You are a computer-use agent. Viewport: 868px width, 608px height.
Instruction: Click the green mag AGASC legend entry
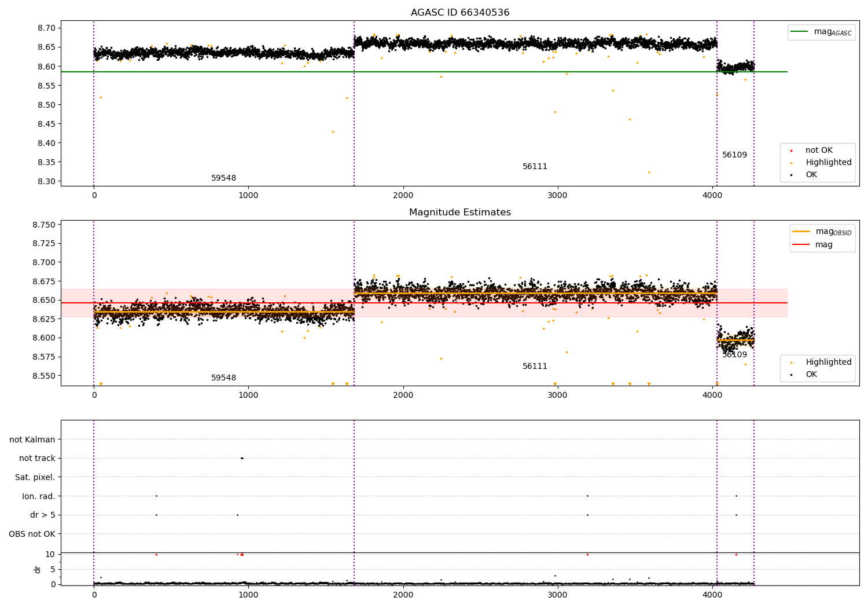[x=821, y=32]
